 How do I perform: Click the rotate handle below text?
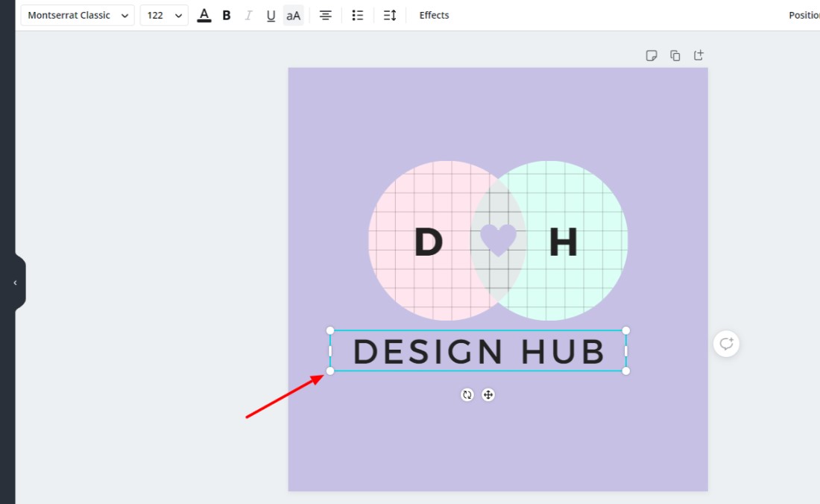click(x=467, y=394)
